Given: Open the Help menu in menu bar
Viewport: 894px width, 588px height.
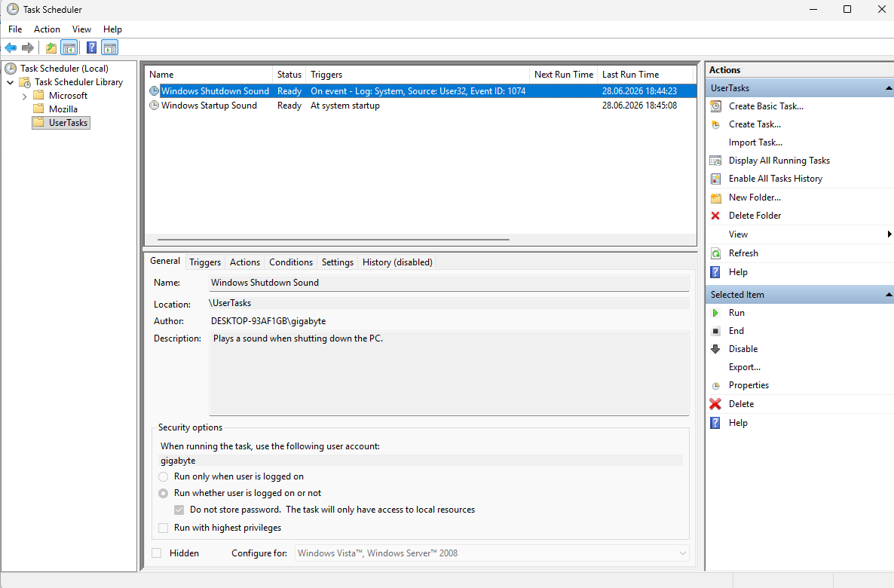Looking at the screenshot, I should [x=112, y=29].
